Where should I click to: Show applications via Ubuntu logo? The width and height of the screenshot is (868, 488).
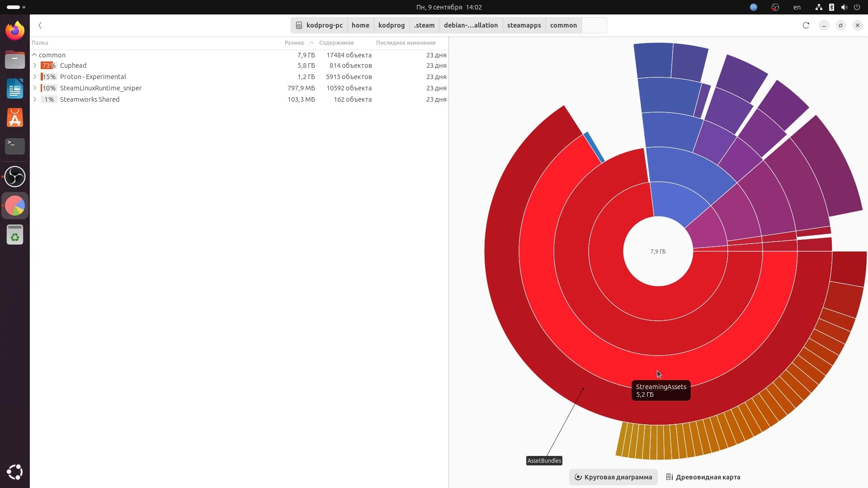15,472
